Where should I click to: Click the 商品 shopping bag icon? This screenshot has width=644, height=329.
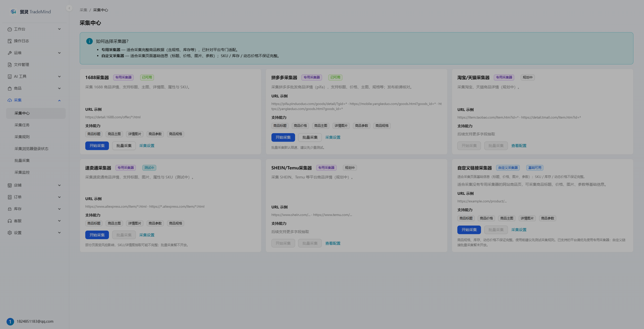[x=10, y=88]
